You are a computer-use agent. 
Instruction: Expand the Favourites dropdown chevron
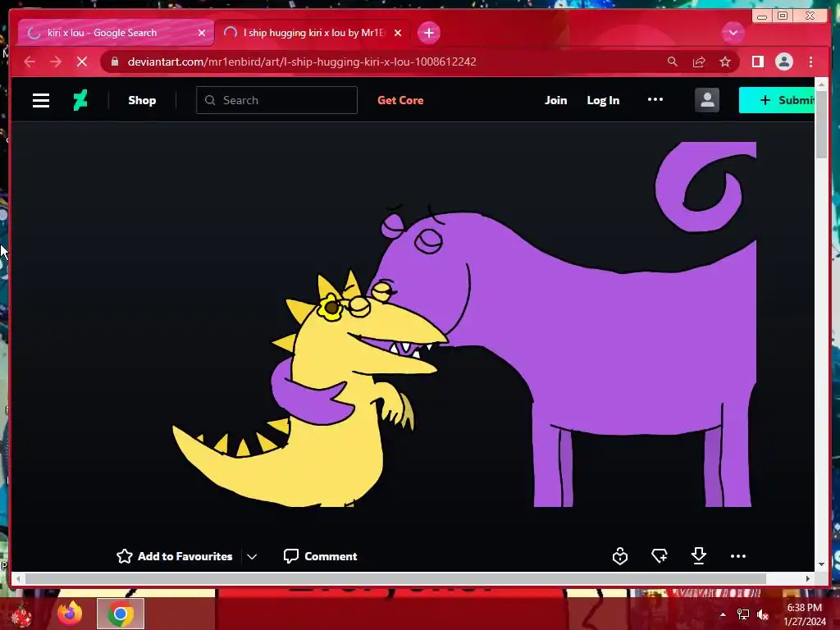click(x=252, y=557)
